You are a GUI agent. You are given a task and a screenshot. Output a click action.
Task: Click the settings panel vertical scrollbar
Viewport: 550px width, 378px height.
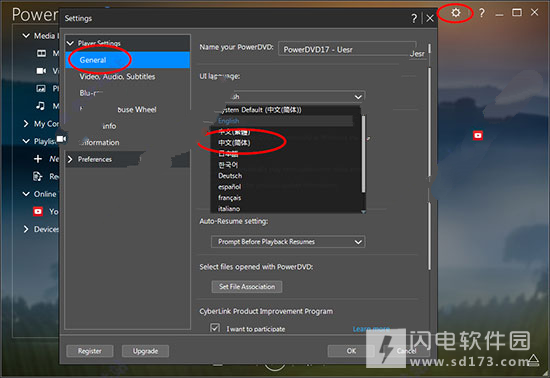pyautogui.click(x=429, y=123)
